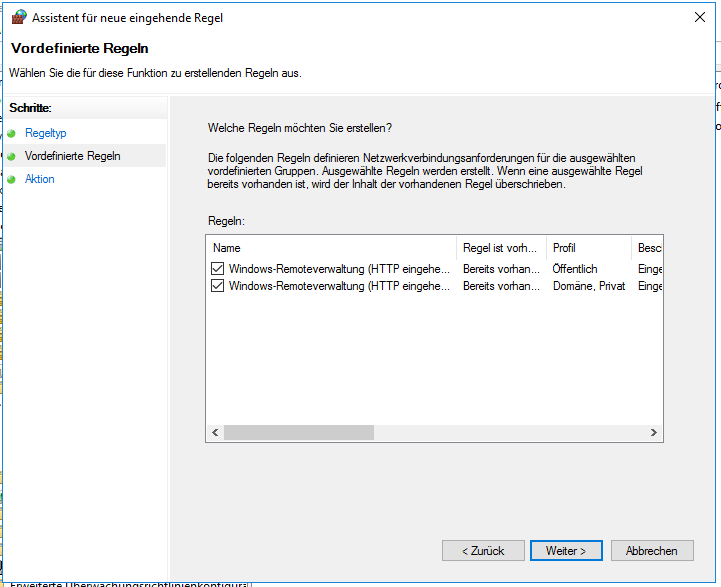
Task: Go back with the Zurück button
Action: (x=483, y=550)
